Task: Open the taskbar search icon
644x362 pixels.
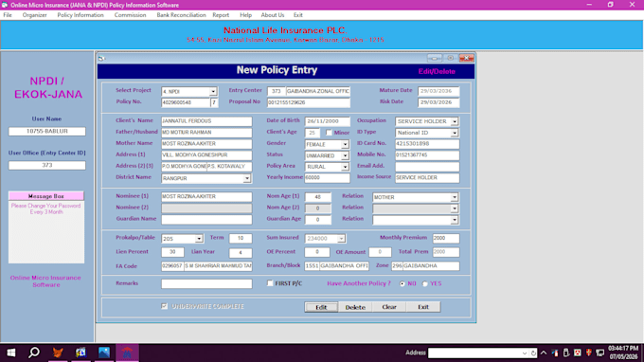Action: 34,353
